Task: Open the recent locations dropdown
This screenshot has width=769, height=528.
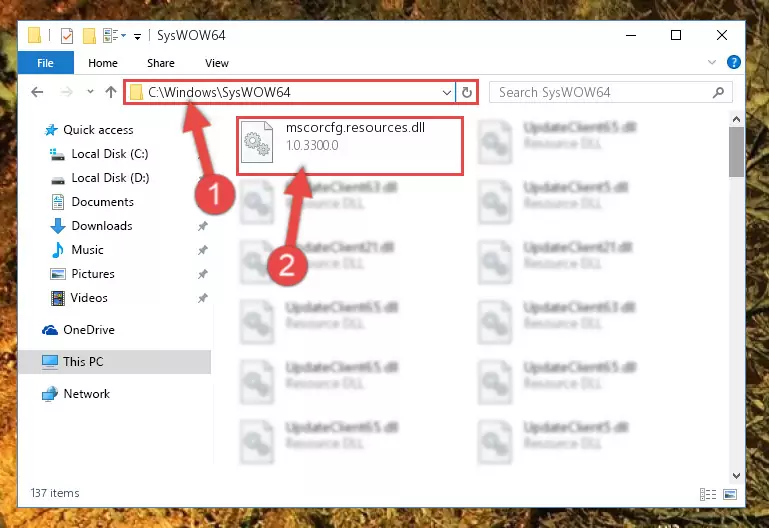Action: coord(90,92)
